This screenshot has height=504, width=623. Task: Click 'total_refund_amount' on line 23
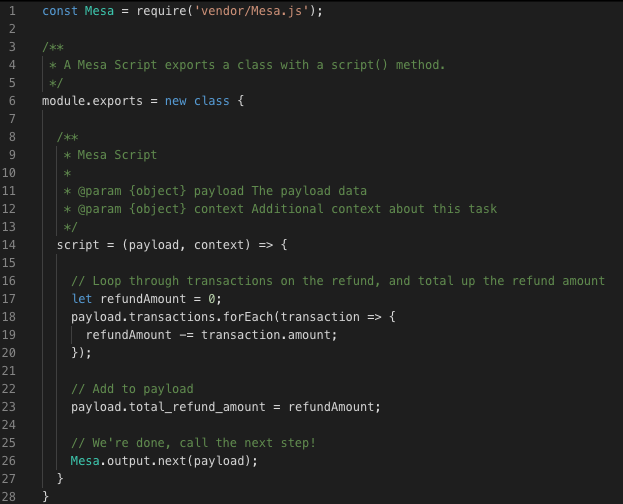click(197, 407)
